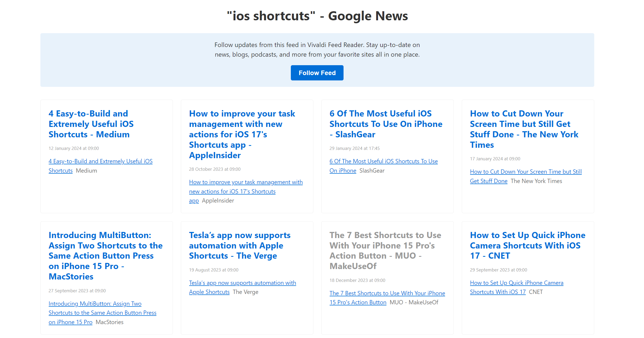Click underlined 'Tesla's app now supports' summary link
Image resolution: width=644 pixels, height=338 pixels.
(242, 283)
